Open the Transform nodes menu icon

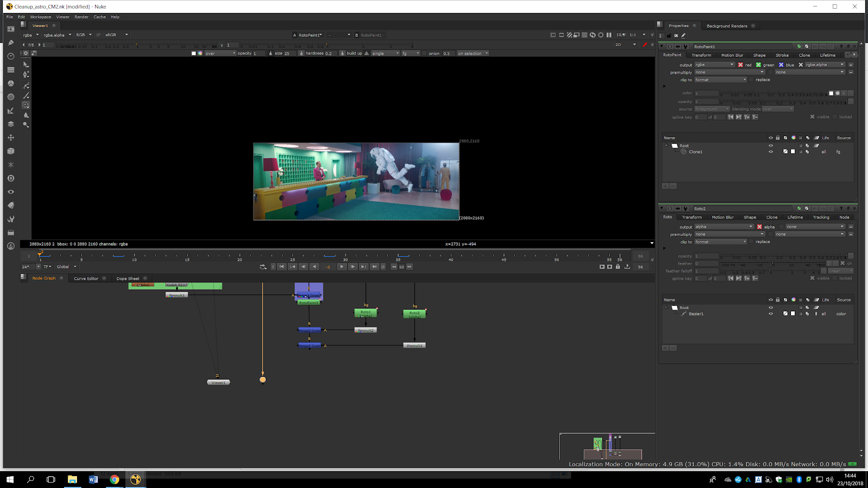(x=11, y=138)
